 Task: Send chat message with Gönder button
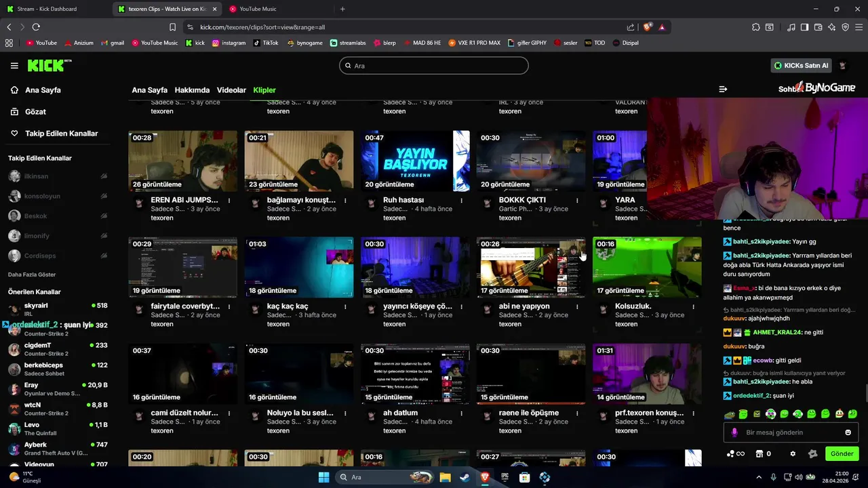click(842, 454)
